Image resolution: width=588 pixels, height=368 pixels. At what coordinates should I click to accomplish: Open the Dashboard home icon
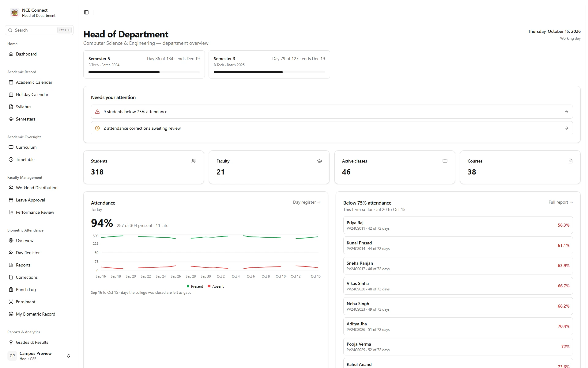click(11, 54)
